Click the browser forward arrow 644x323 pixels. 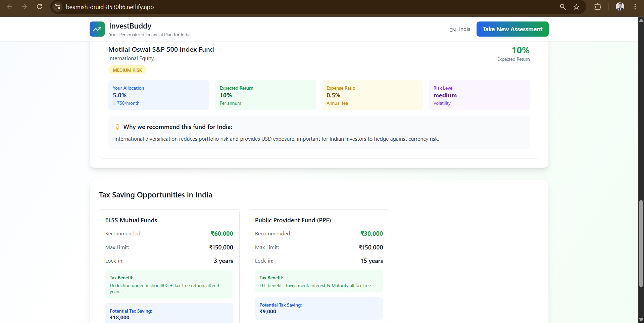point(24,7)
